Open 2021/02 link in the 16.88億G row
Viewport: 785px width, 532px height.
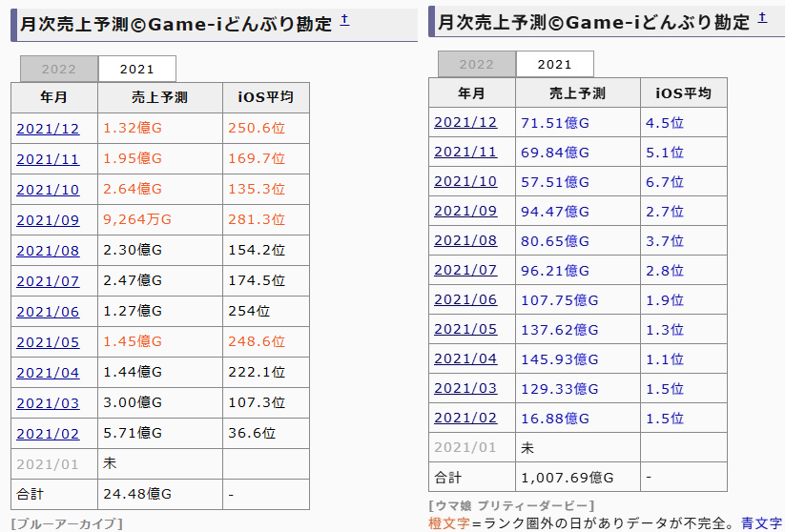point(465,418)
